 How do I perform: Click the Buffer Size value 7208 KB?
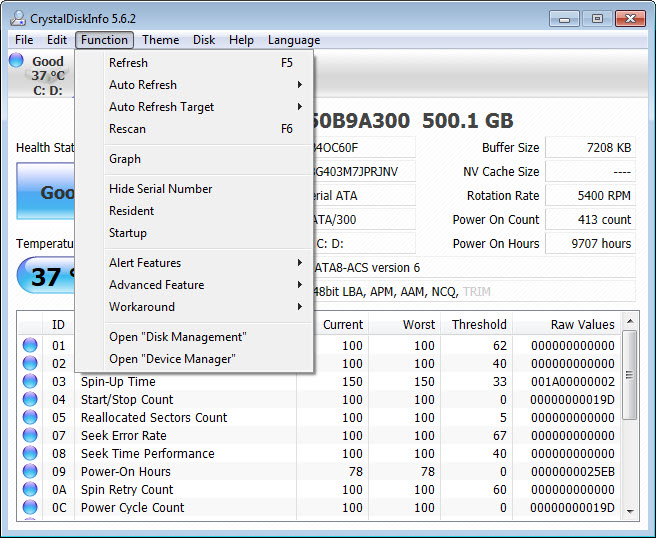(590, 147)
